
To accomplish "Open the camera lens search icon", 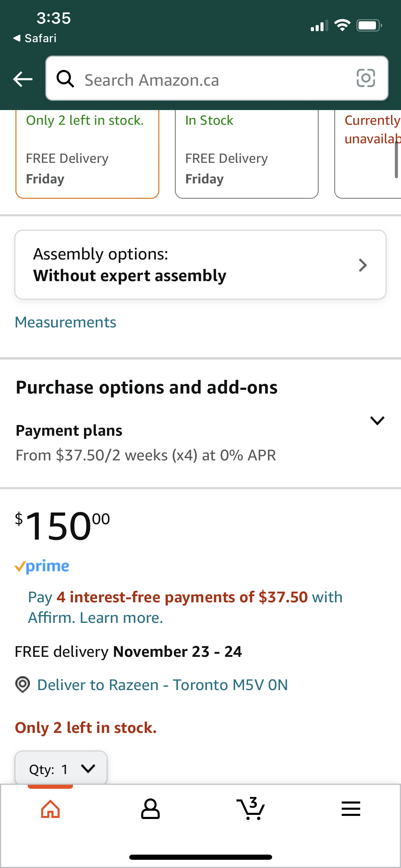I will coord(366,78).
